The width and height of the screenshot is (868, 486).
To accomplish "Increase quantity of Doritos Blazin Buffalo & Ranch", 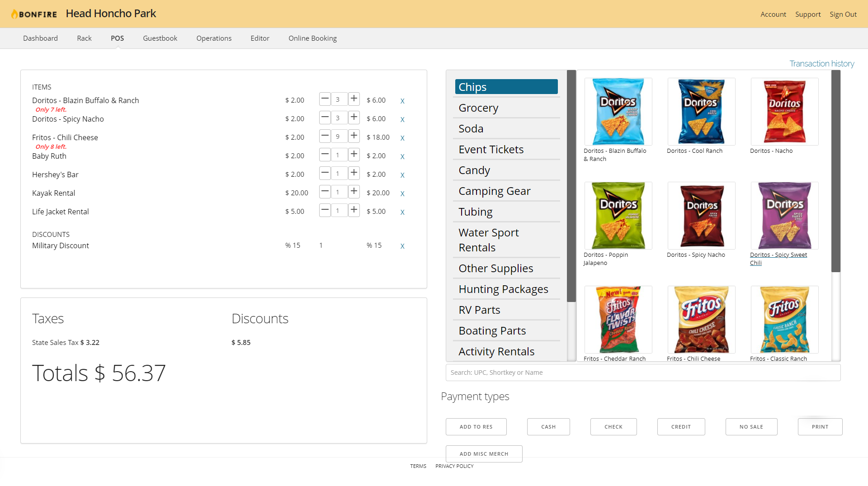I will point(354,99).
